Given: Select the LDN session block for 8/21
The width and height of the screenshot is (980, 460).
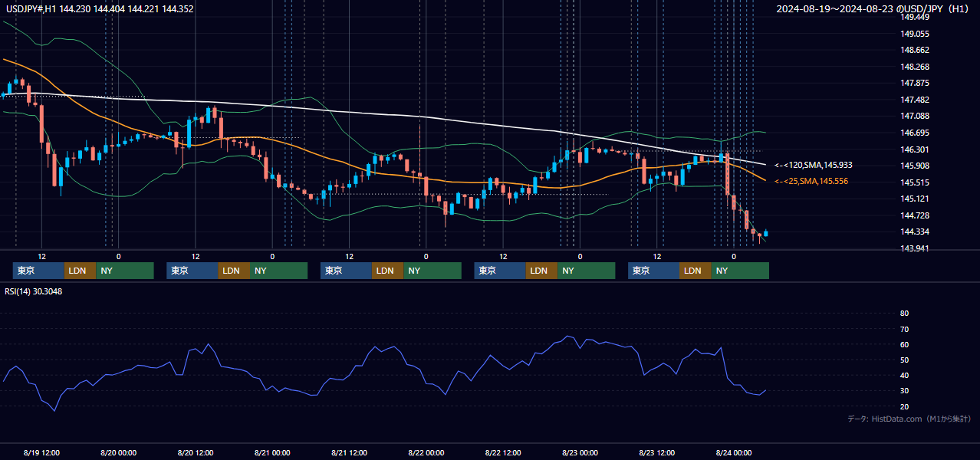Looking at the screenshot, I should [388, 271].
